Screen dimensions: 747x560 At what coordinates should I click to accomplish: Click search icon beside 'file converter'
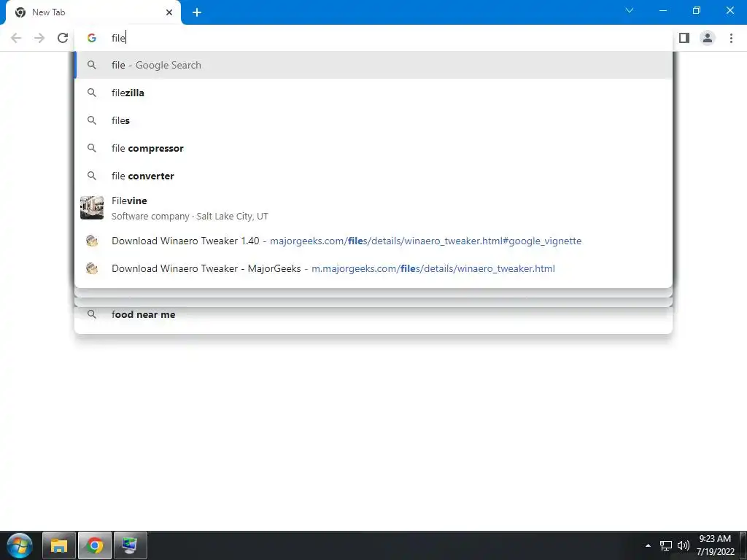click(92, 176)
